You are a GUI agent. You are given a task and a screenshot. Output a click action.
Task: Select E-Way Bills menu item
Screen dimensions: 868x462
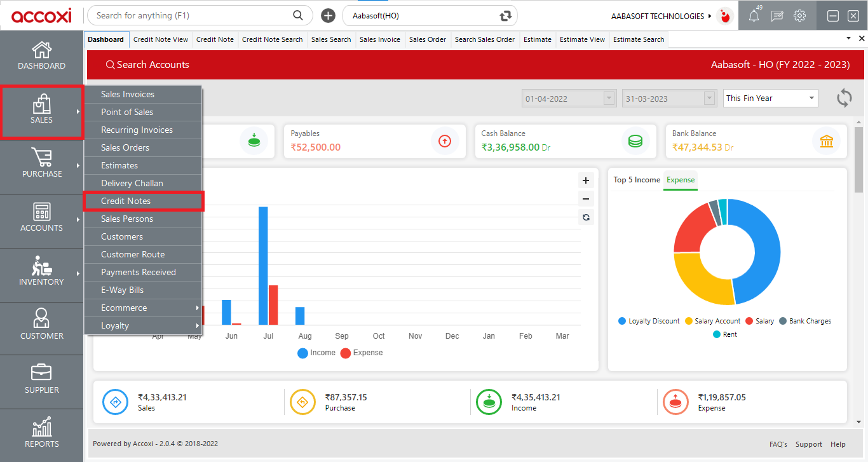[x=143, y=290]
